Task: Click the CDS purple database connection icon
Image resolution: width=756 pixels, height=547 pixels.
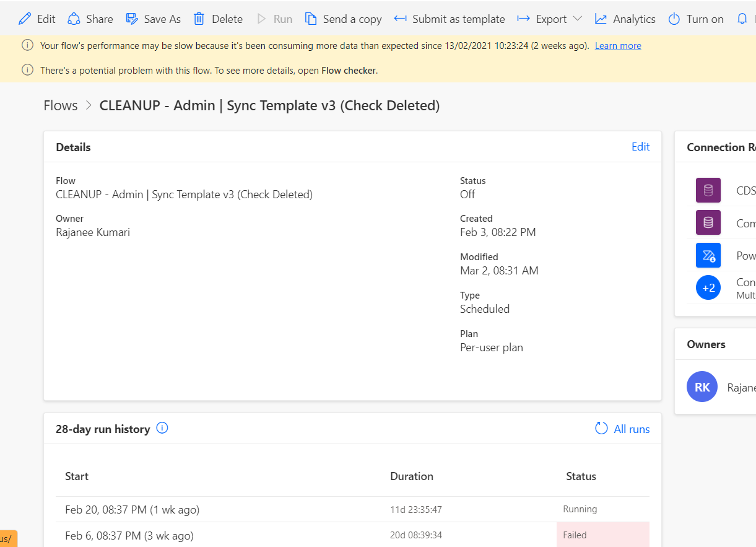Action: click(x=708, y=191)
